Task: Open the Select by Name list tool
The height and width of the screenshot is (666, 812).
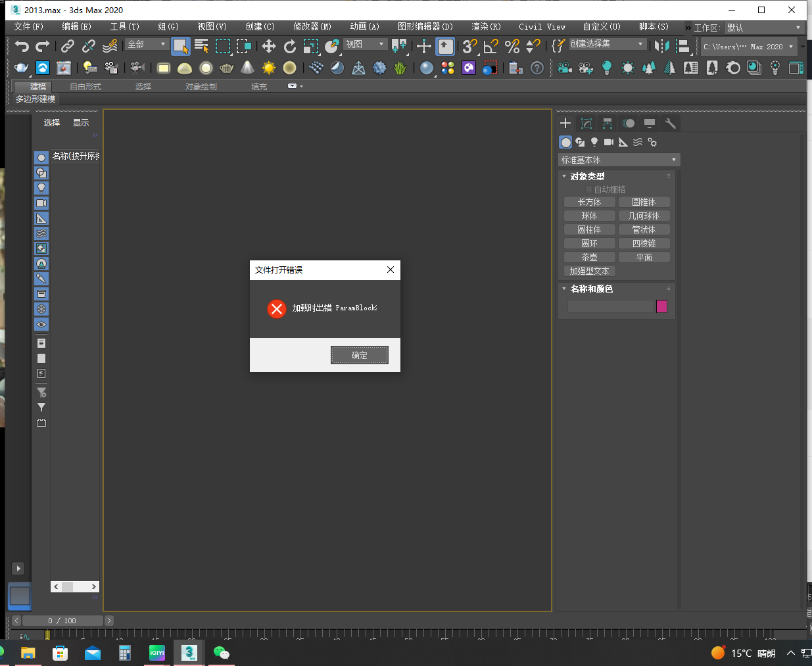Action: click(201, 46)
